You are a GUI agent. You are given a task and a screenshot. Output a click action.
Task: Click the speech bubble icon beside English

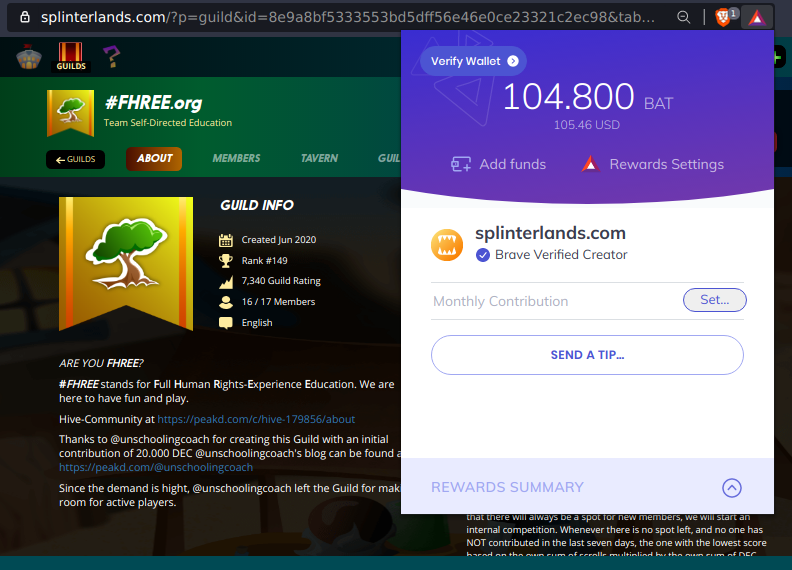[226, 323]
